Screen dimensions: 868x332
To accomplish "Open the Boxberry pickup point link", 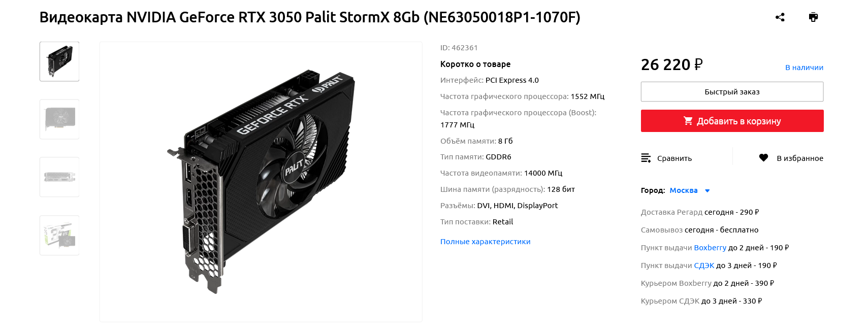I will point(710,248).
